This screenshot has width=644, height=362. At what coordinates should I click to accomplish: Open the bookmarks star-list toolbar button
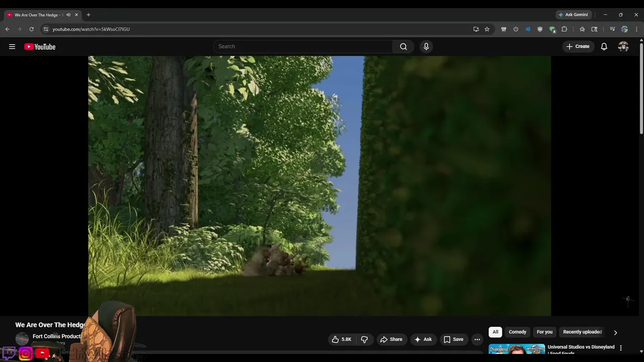(x=582, y=29)
